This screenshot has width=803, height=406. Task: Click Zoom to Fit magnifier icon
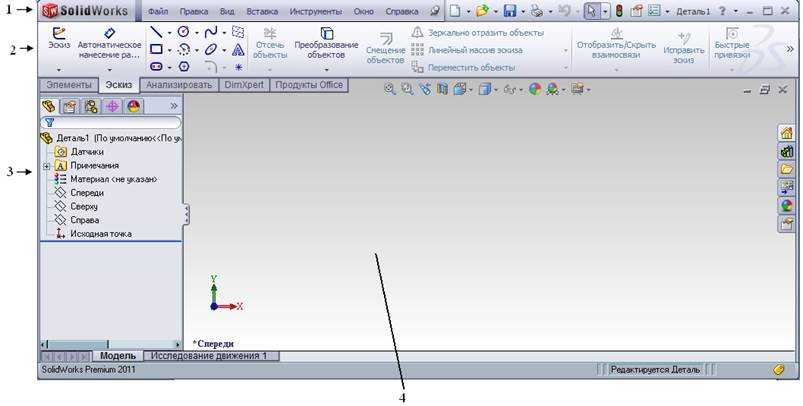(391, 89)
